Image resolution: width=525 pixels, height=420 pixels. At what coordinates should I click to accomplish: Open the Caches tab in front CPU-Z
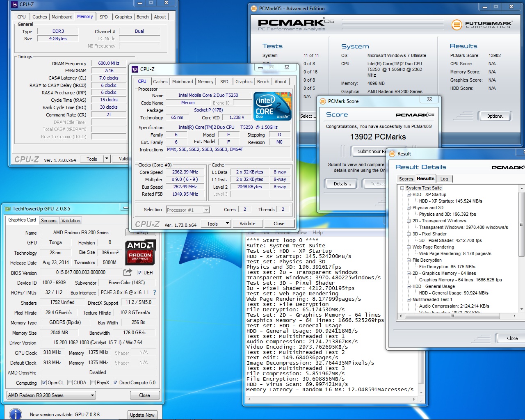click(160, 82)
